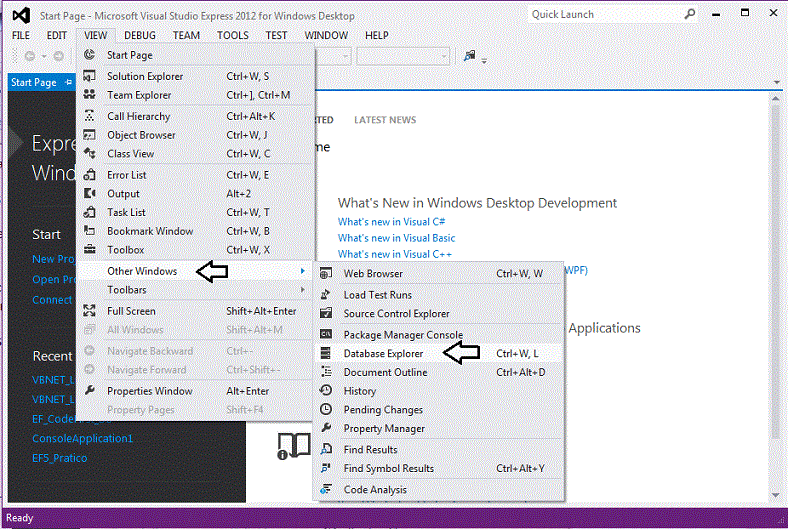Open the TEAM menu
788x529 pixels.
click(186, 35)
